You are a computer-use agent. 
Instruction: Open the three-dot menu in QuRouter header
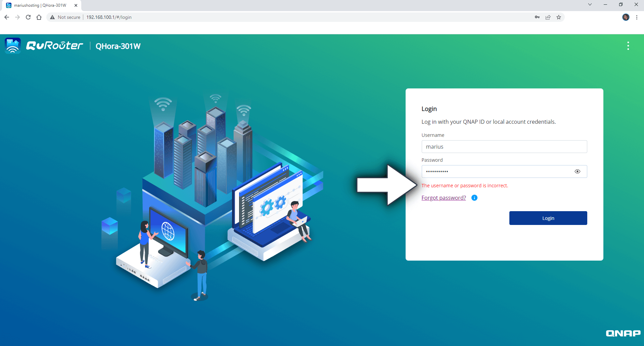point(628,46)
